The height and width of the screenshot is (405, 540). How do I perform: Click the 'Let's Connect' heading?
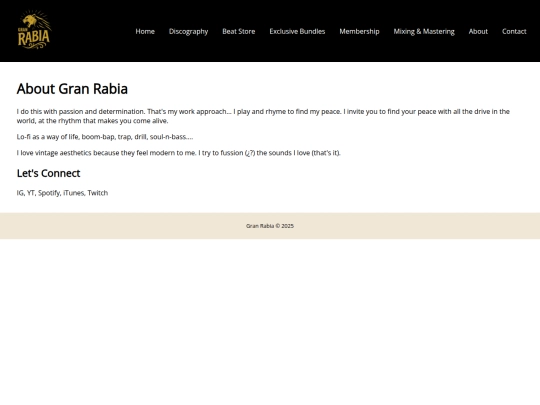click(x=49, y=173)
